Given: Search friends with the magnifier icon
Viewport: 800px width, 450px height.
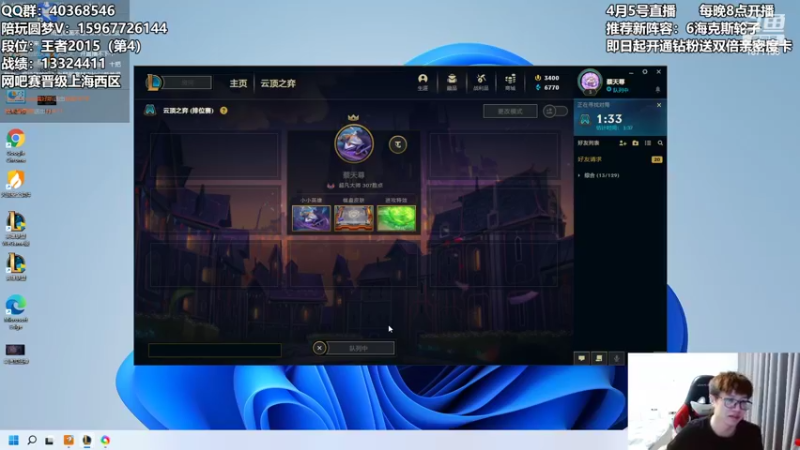Looking at the screenshot, I should tap(660, 143).
